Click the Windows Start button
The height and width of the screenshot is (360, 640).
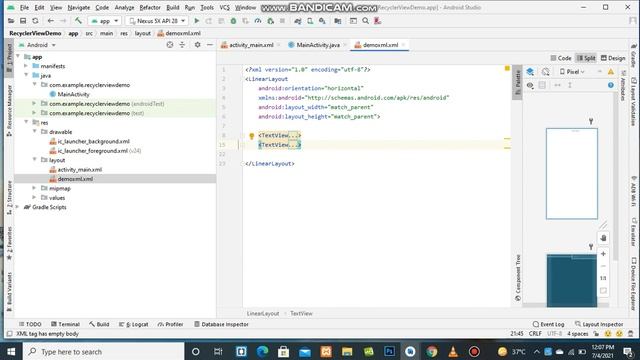(11, 351)
